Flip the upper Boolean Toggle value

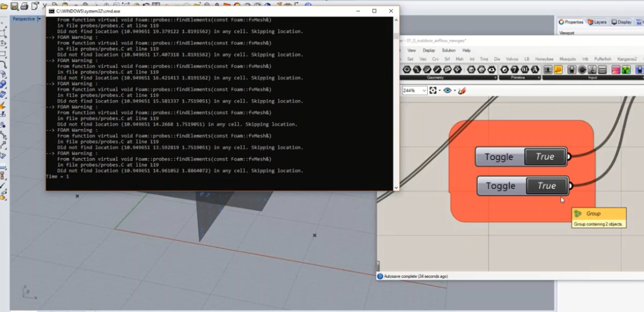click(x=545, y=157)
